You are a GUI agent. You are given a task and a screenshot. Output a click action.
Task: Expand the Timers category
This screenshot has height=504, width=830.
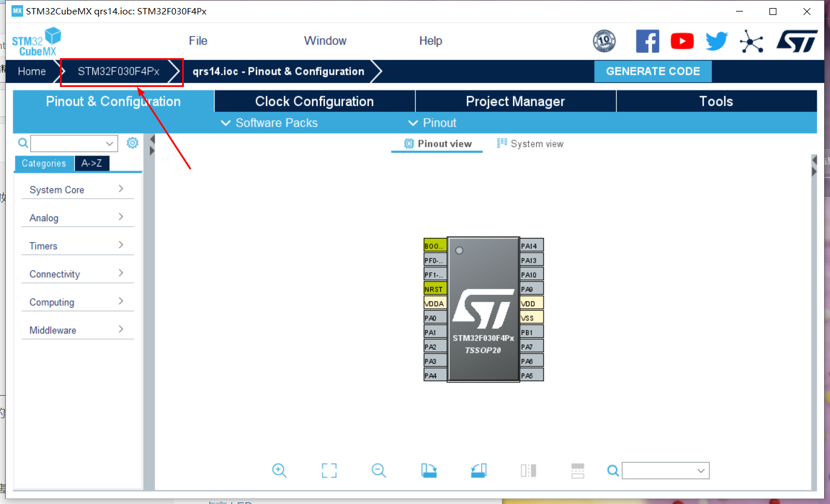[x=77, y=245]
